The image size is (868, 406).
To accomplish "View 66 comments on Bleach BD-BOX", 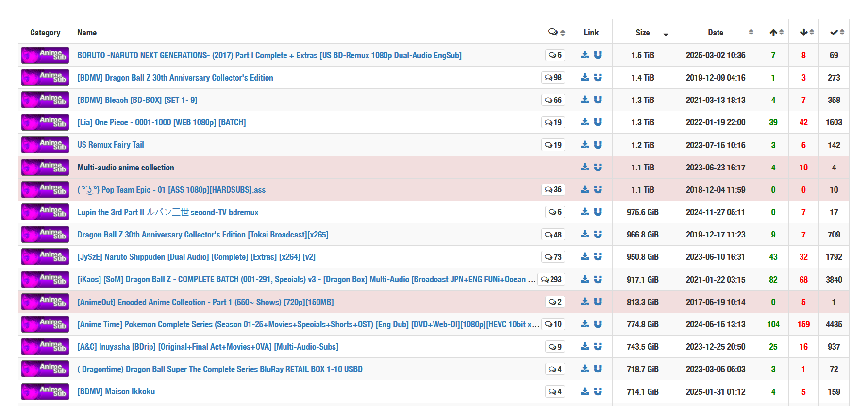I will (553, 100).
